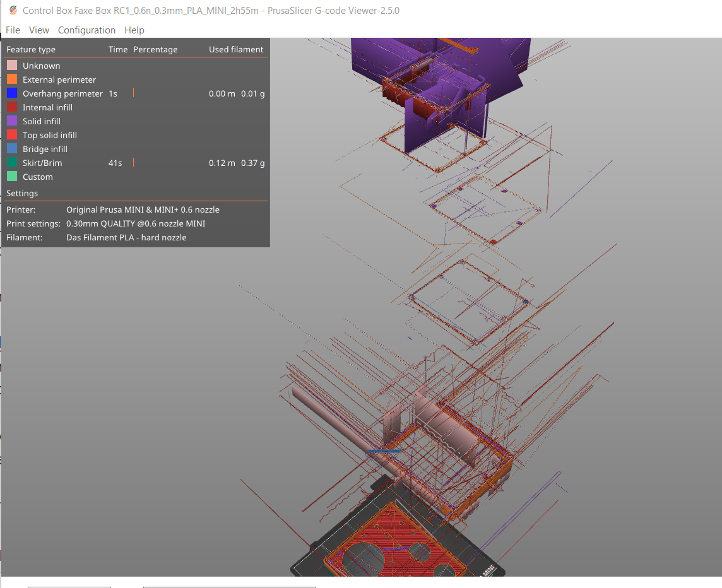Click 0.30mm QUALITY print settings value
Image resolution: width=722 pixels, height=588 pixels.
[x=136, y=223]
